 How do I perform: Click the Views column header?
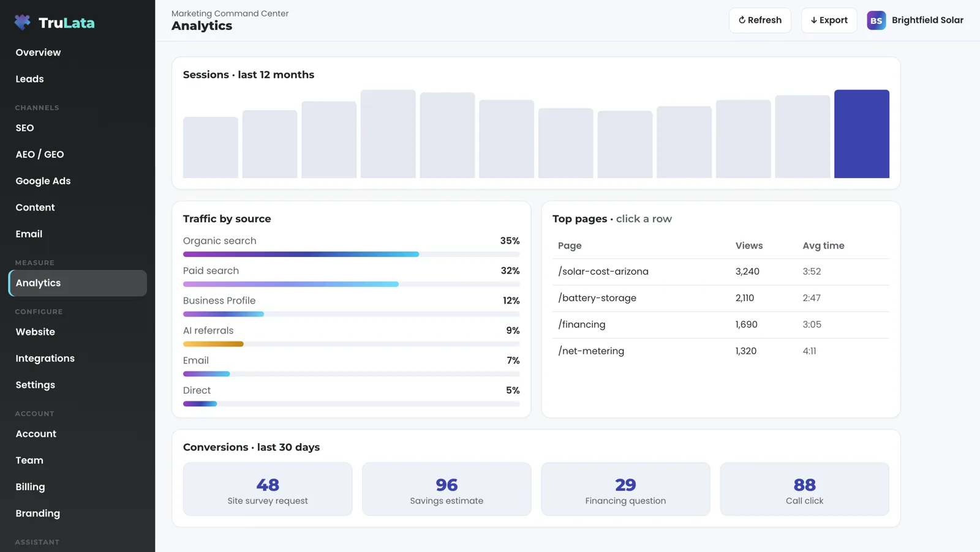tap(749, 245)
